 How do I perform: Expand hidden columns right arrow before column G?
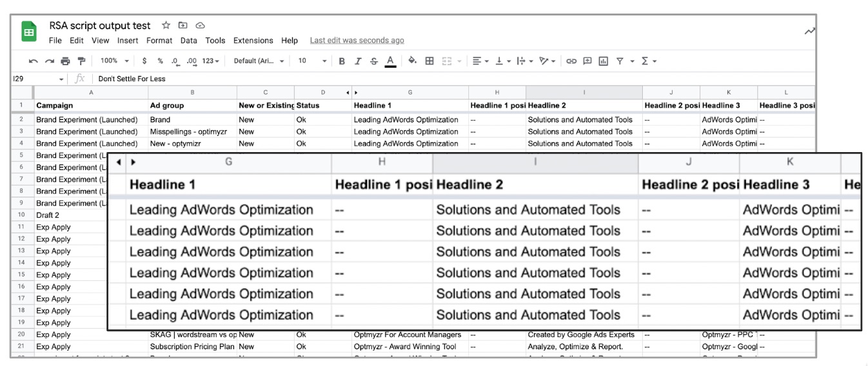point(356,93)
